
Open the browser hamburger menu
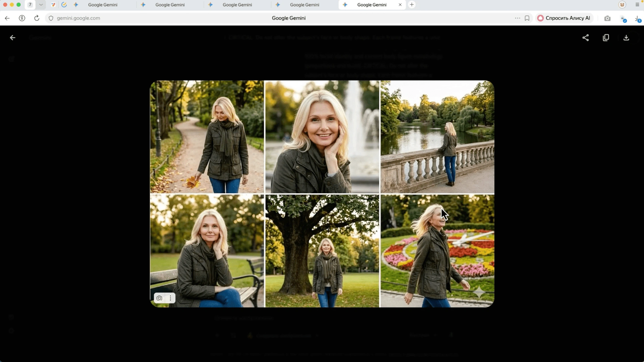point(637,5)
